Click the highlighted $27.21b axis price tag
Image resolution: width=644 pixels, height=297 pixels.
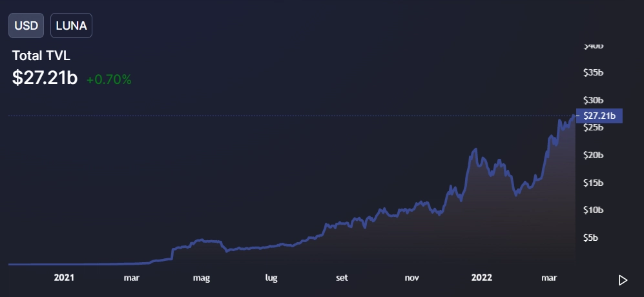pyautogui.click(x=599, y=116)
